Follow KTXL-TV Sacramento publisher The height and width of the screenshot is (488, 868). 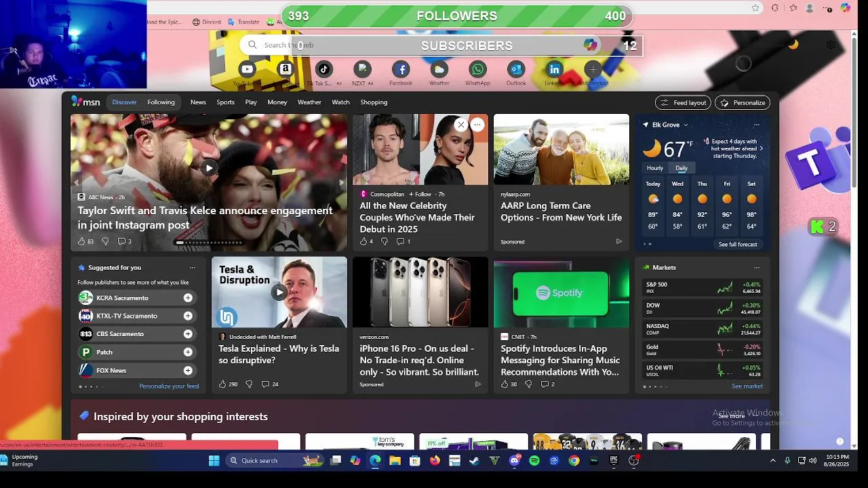[x=188, y=316]
